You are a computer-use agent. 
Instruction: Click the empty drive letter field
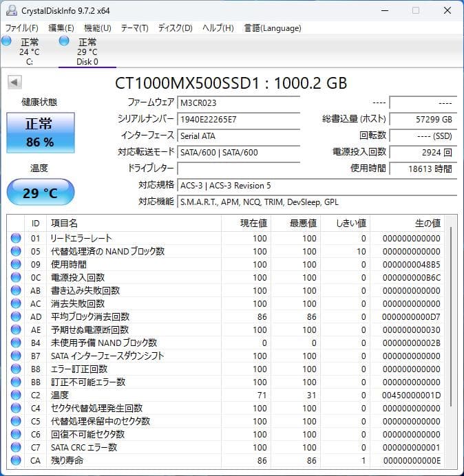click(238, 169)
